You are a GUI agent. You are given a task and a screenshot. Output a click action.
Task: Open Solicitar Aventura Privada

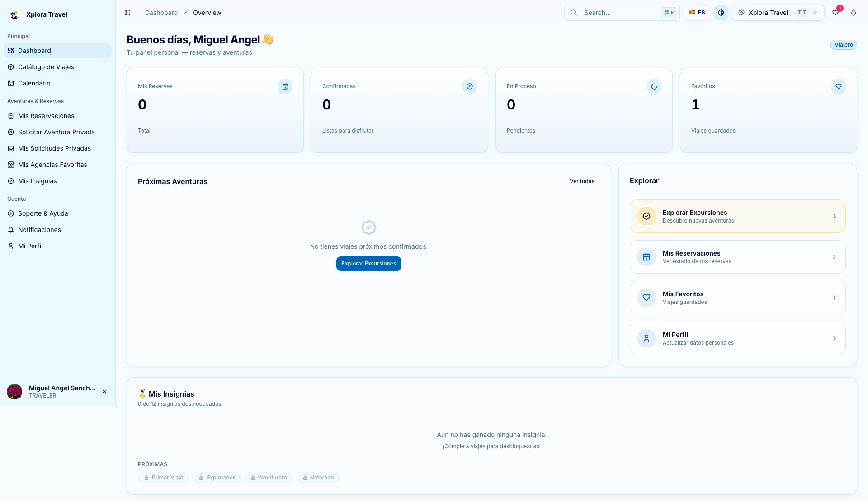pyautogui.click(x=57, y=132)
